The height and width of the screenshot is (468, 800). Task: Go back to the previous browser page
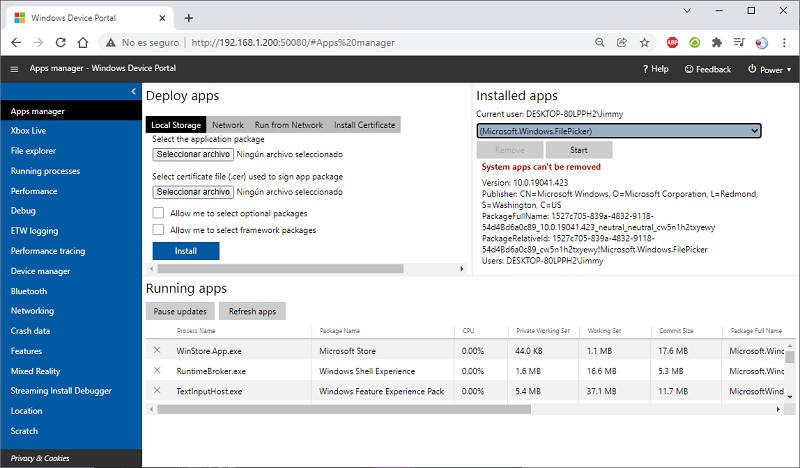(x=16, y=43)
